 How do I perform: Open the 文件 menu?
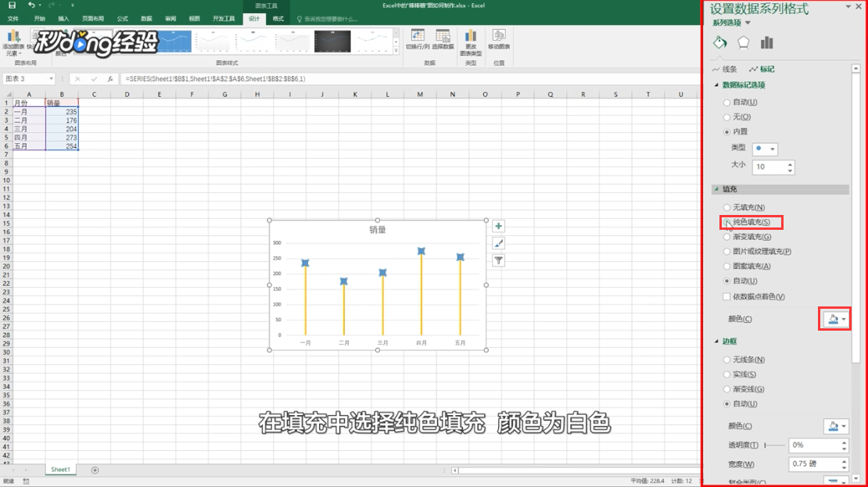pos(13,19)
